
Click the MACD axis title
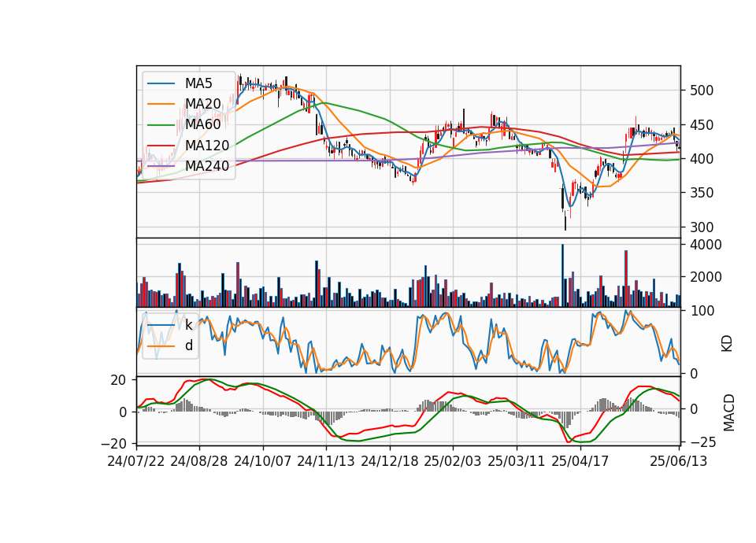click(x=729, y=413)
